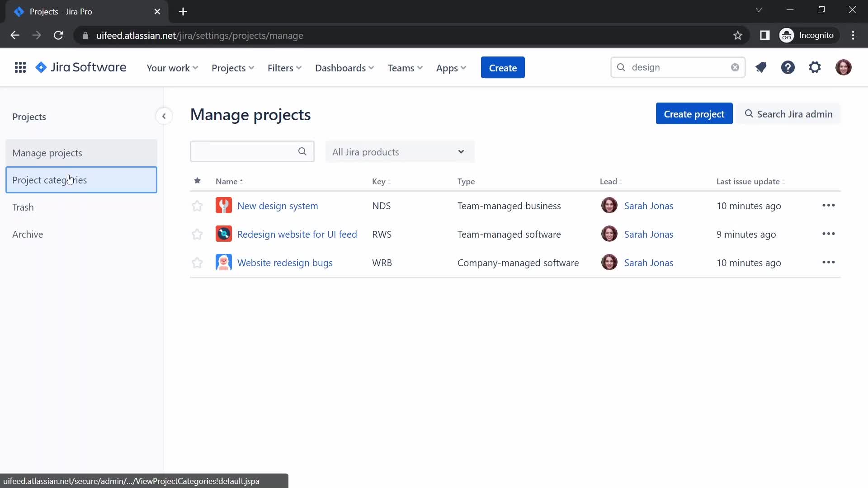Open Project categories in sidebar

click(x=81, y=180)
